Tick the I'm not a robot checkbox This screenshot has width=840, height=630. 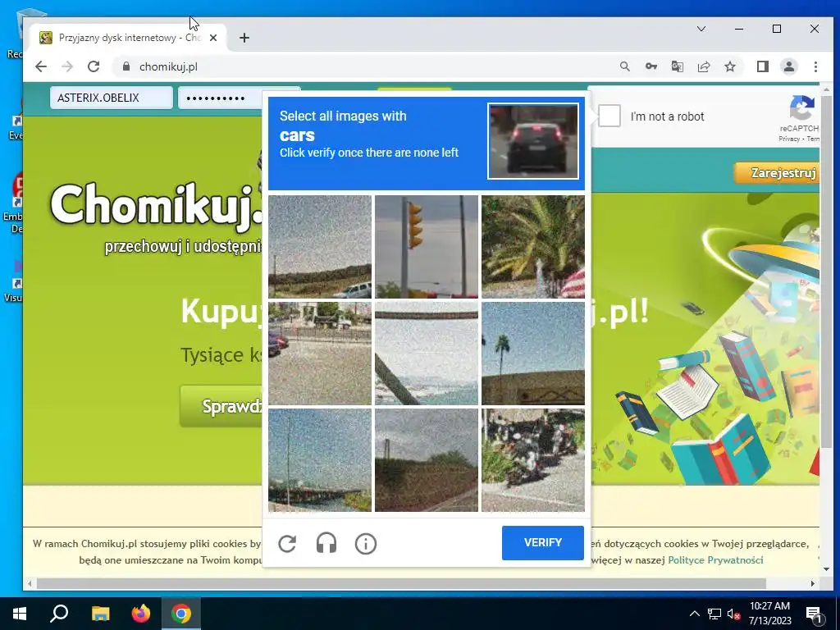click(609, 116)
